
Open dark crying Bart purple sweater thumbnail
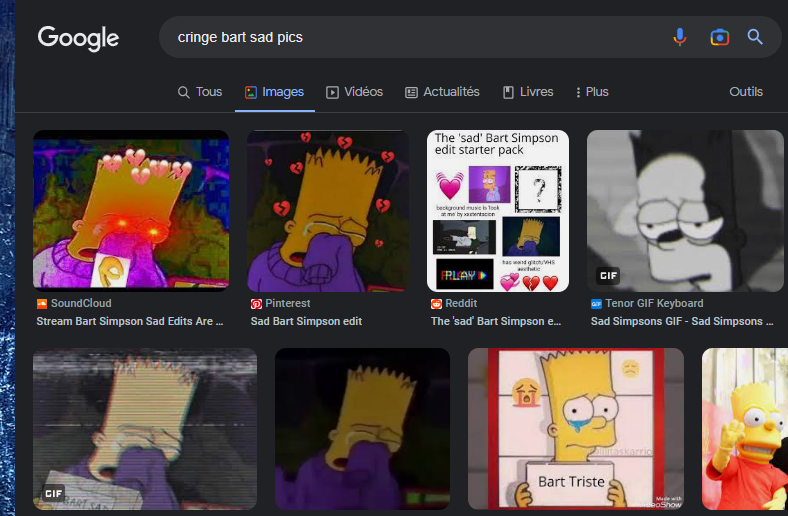(x=362, y=429)
